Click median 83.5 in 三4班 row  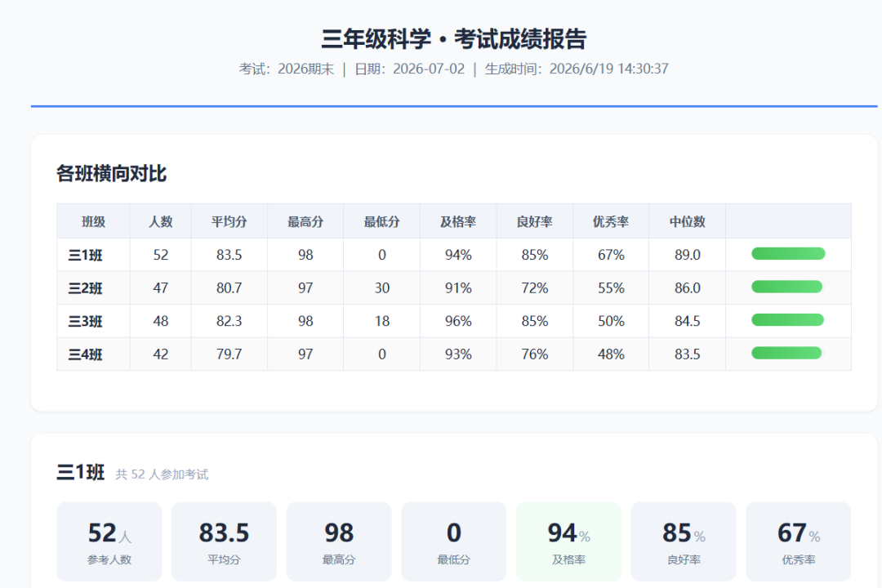(x=688, y=354)
